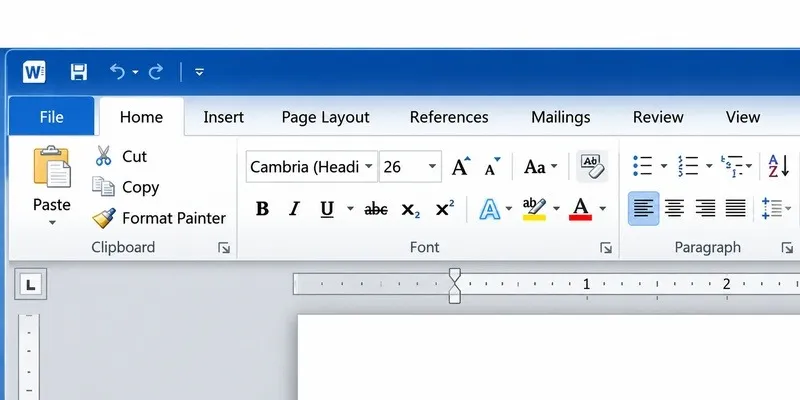Open the File tab
This screenshot has width=800, height=400.
(x=52, y=117)
